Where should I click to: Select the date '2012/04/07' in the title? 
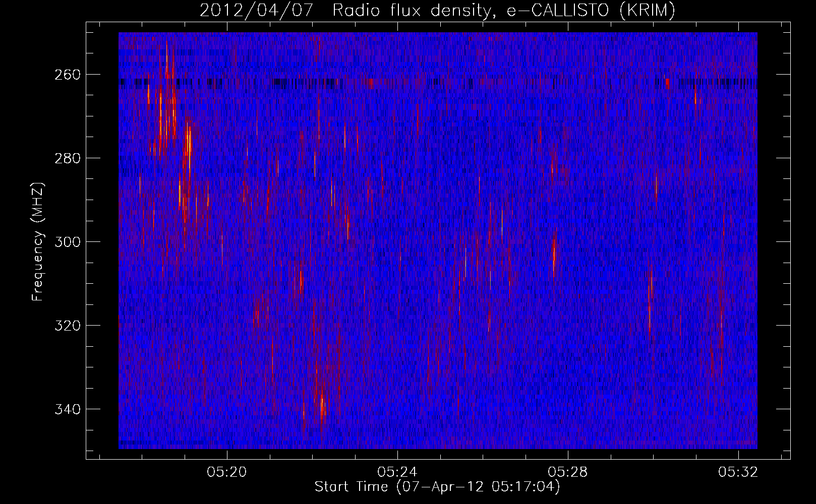258,11
